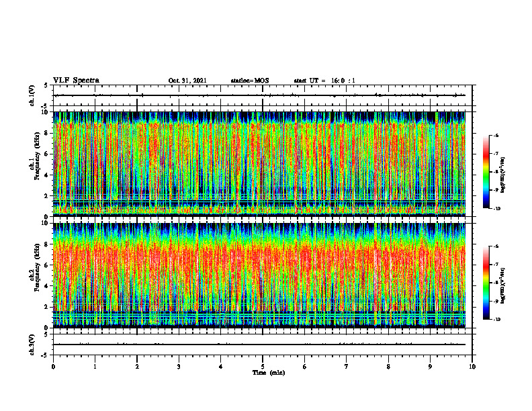Image resolution: width=532 pixels, height=411 pixels.
Task: Click the "VLF Spectra" plot title
Action: 76,81
